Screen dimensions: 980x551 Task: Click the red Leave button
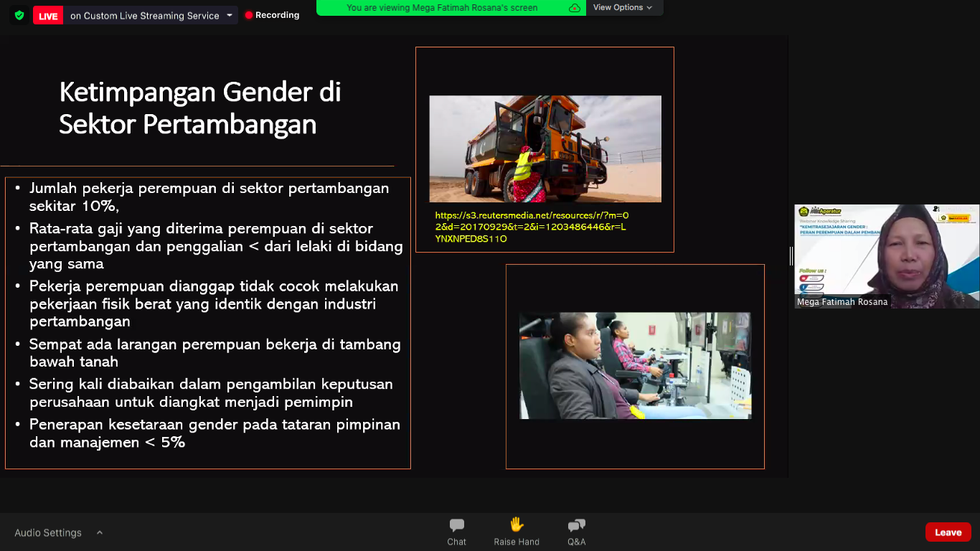[948, 532]
